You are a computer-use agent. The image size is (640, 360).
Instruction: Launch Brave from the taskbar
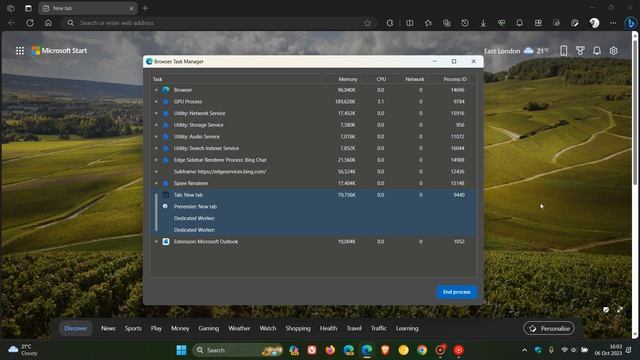point(385,350)
